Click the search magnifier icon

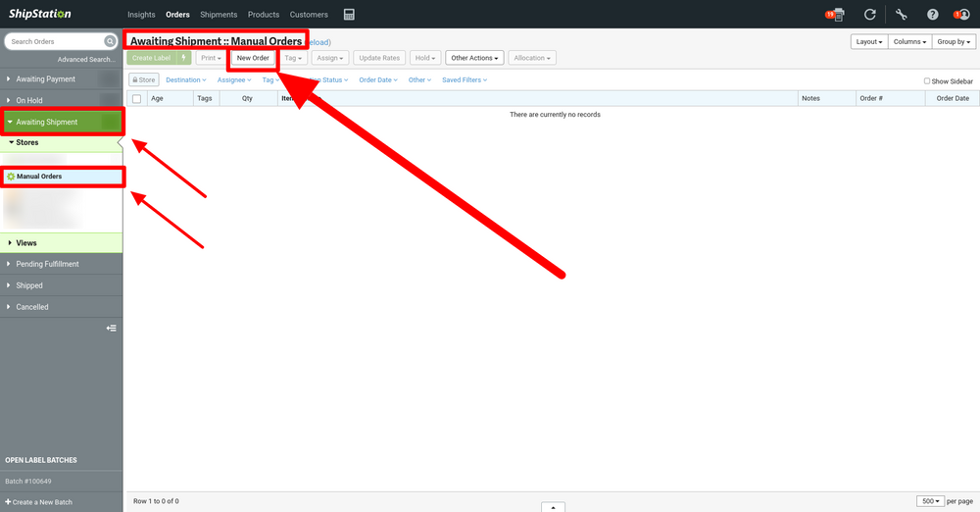tap(110, 41)
